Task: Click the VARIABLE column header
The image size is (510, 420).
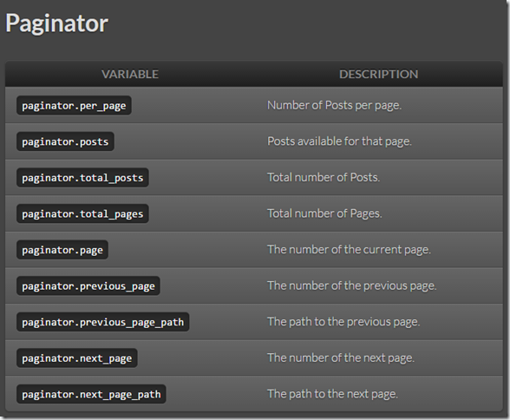Action: [x=130, y=74]
